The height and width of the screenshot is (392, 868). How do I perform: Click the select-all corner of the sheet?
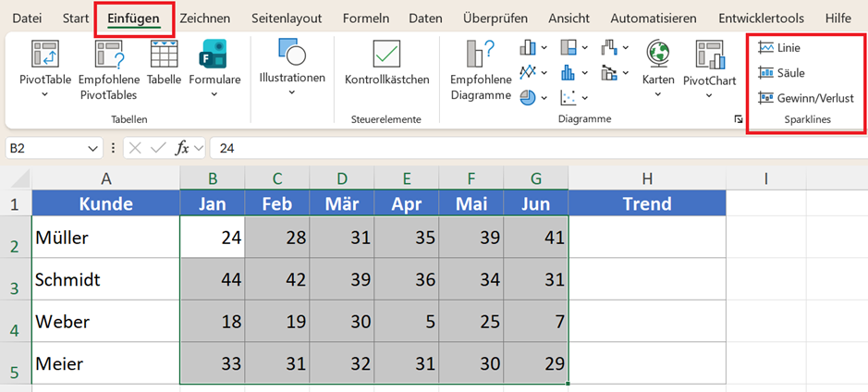pos(16,178)
